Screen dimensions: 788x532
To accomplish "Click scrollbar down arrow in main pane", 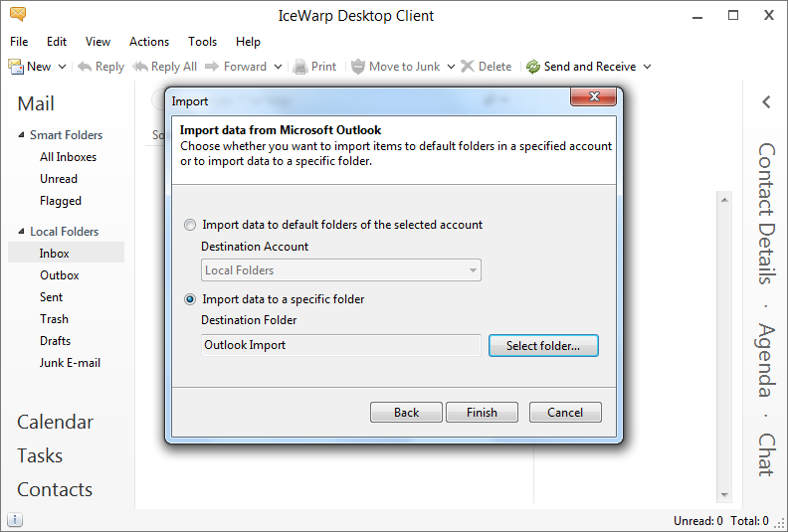I will point(724,495).
